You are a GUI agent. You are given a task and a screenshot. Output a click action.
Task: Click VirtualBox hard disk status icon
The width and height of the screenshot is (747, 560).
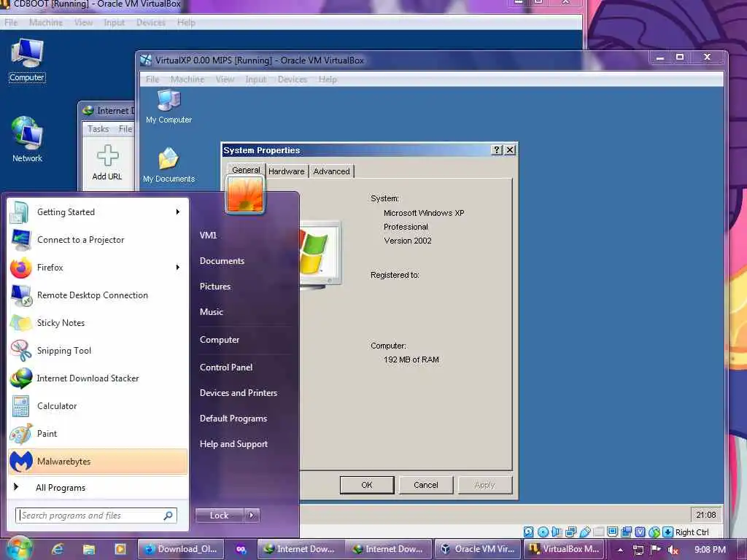pyautogui.click(x=528, y=532)
